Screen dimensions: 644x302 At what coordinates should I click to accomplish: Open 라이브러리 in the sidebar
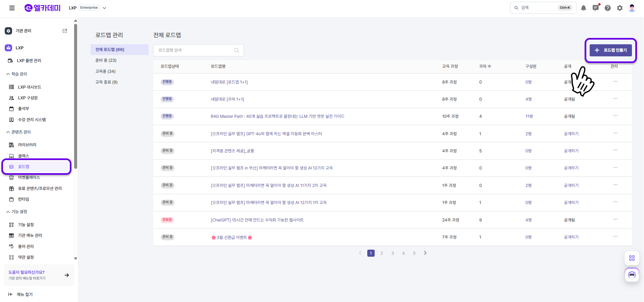[x=27, y=145]
